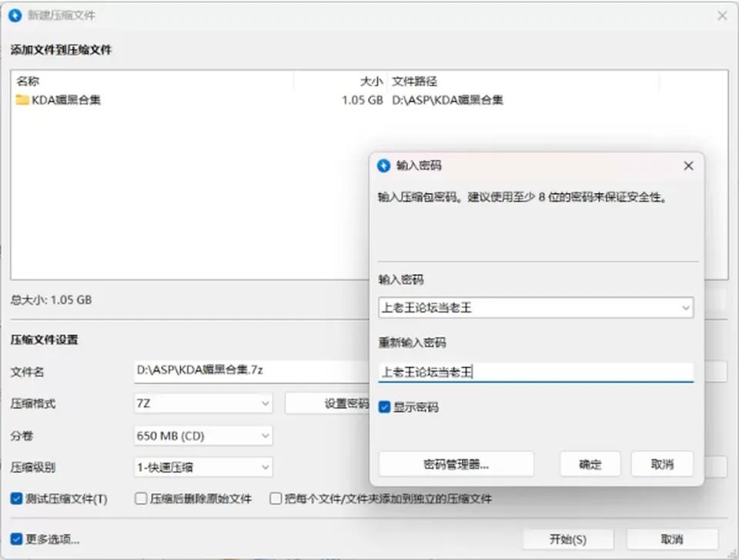Toggle the 更多选项... checkbox
739x560 pixels.
(x=16, y=538)
